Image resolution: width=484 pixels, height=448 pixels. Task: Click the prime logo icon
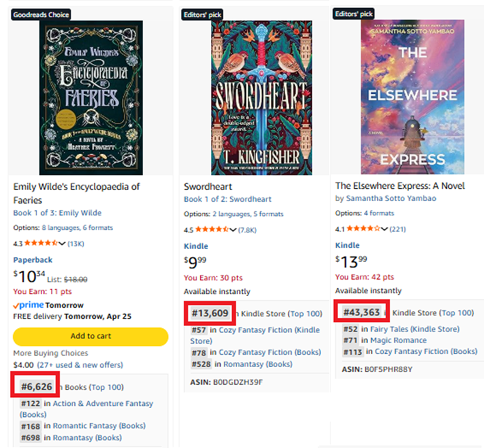pos(28,306)
